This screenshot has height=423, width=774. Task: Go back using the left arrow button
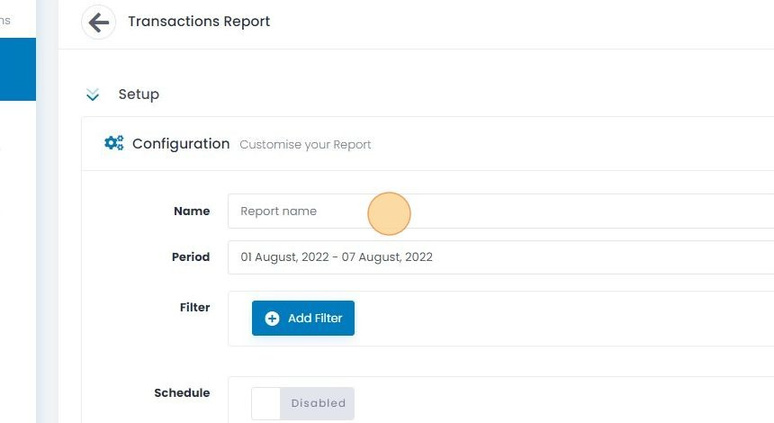[99, 22]
